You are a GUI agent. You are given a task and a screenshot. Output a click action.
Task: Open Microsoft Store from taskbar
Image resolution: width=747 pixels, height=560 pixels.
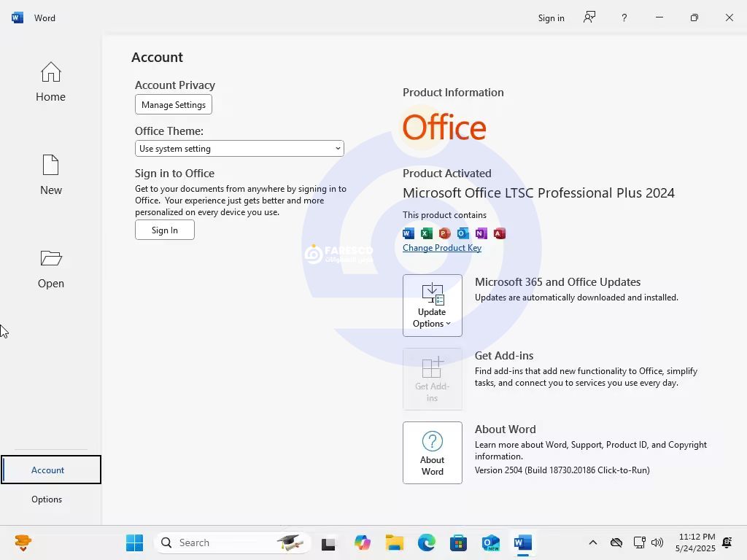(458, 542)
